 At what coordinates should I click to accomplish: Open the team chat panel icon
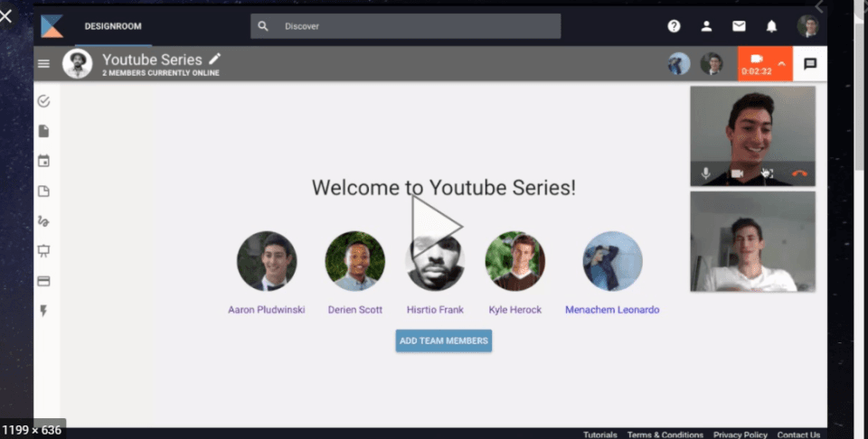(810, 64)
